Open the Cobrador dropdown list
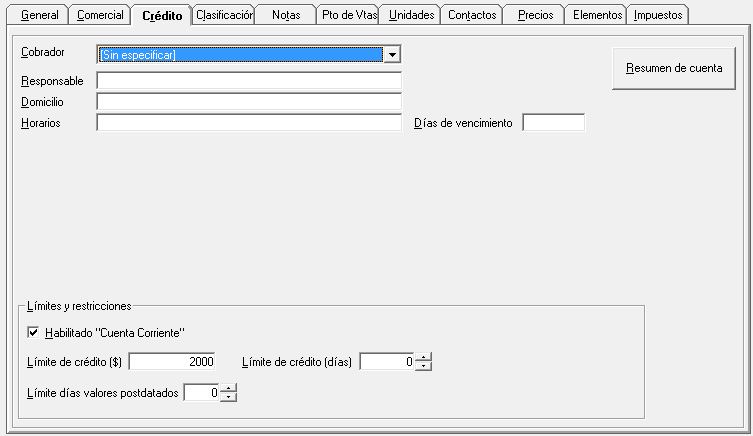Viewport: 753px width, 436px height. pos(392,55)
